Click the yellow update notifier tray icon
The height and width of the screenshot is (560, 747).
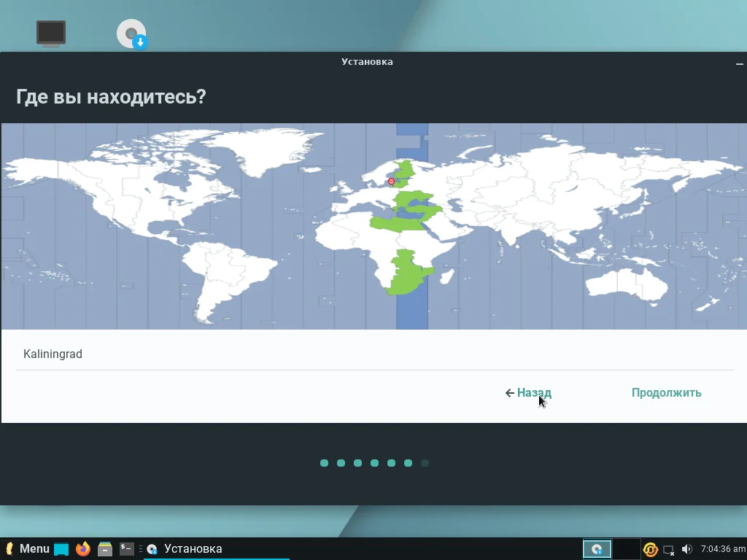650,550
